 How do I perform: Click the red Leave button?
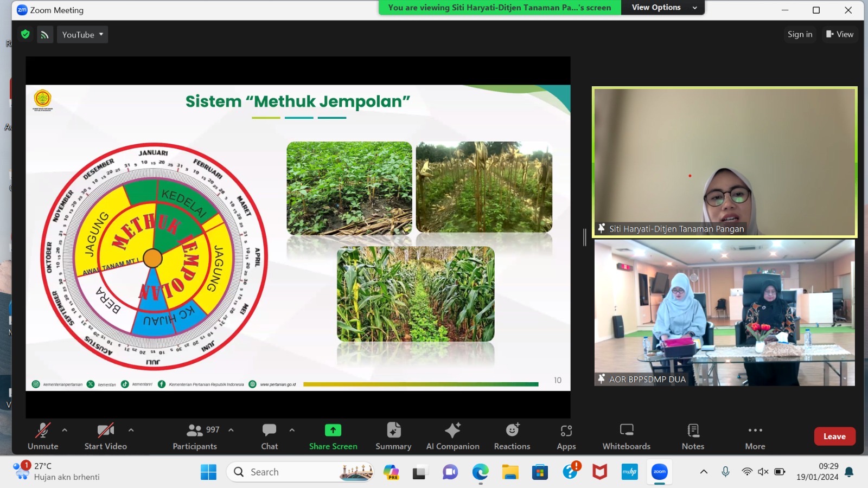coord(834,436)
